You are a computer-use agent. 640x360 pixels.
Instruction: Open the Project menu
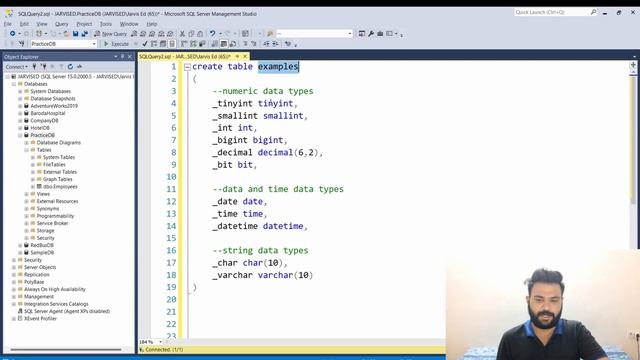[84, 24]
